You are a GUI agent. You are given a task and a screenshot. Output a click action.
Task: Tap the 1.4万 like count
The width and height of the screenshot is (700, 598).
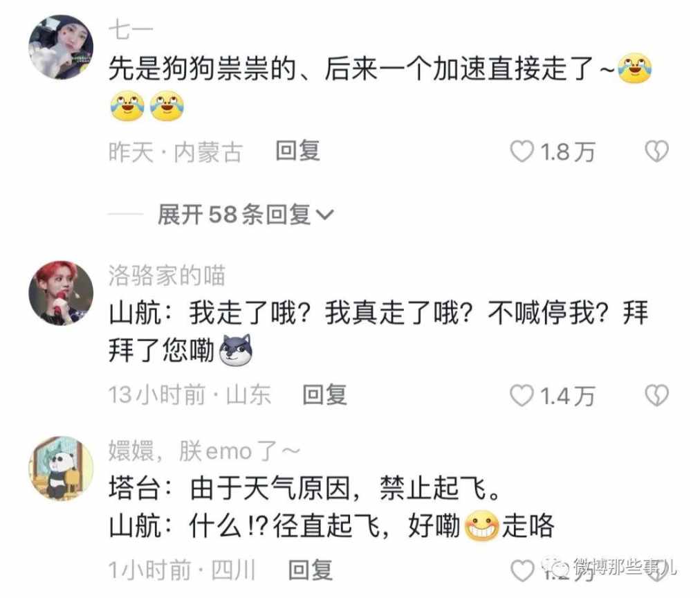click(x=568, y=396)
